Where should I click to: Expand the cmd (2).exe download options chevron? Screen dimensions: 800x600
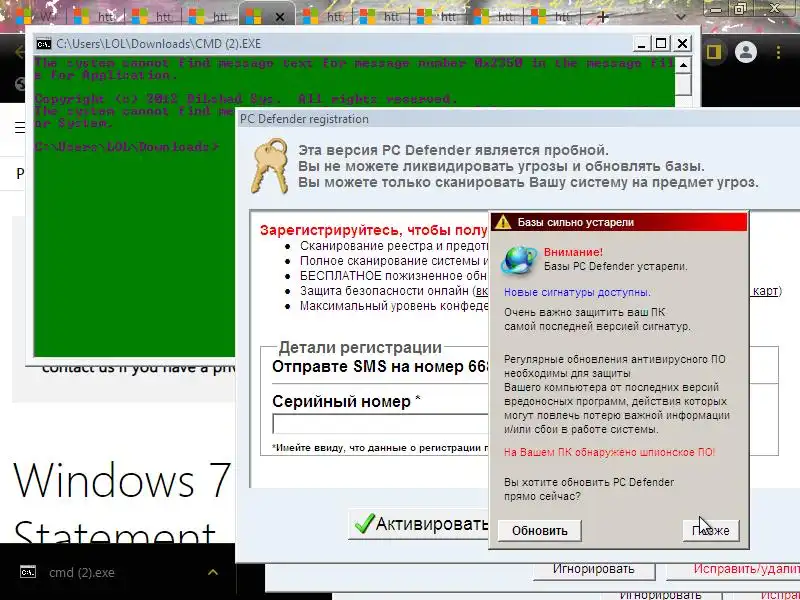pos(213,572)
